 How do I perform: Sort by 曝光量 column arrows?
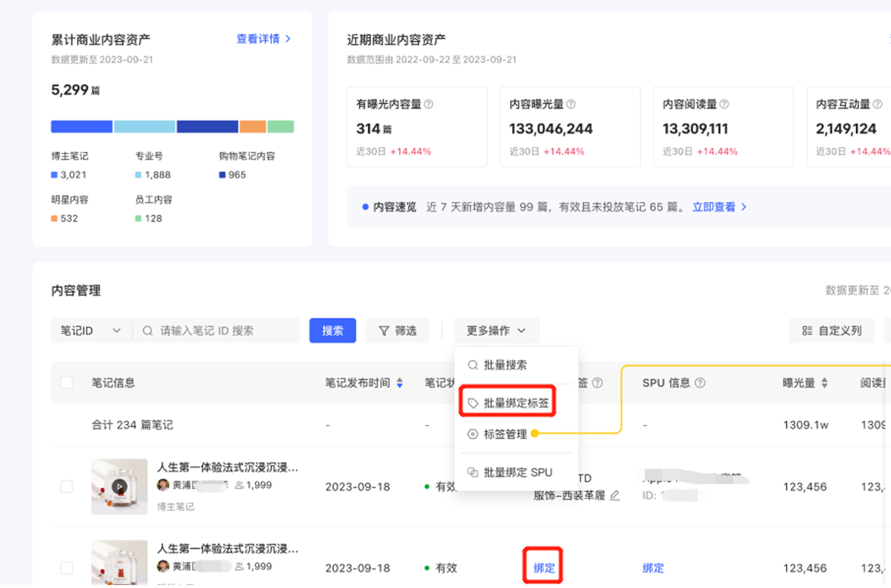point(824,383)
